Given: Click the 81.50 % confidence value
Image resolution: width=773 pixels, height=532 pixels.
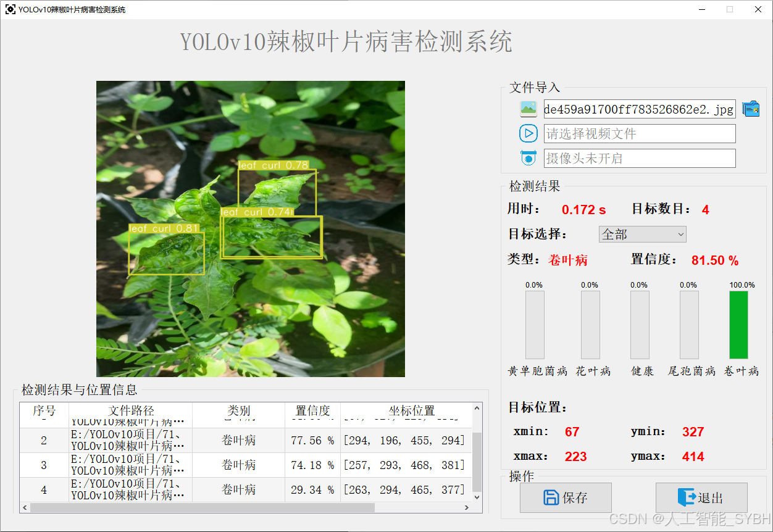Looking at the screenshot, I should pos(715,260).
